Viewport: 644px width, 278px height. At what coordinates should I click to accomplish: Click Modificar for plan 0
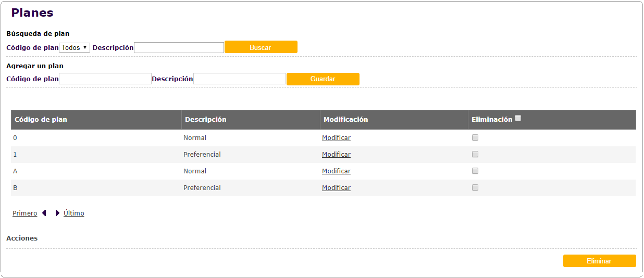click(x=336, y=138)
